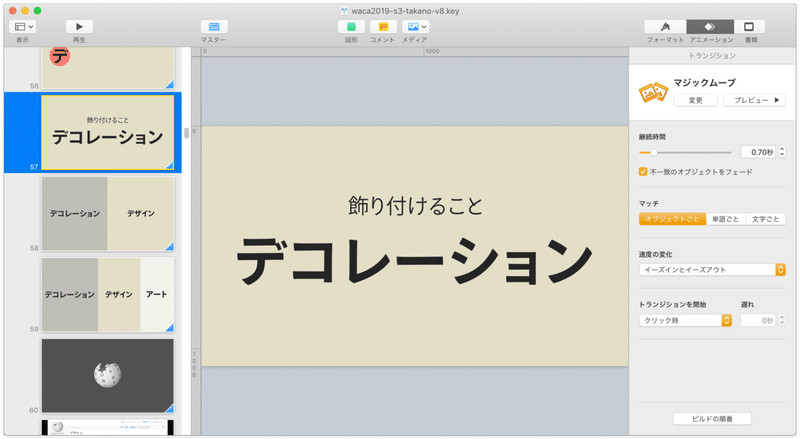This screenshot has width=800, height=439.
Task: Select match by word (単語ごと)
Action: tap(726, 219)
